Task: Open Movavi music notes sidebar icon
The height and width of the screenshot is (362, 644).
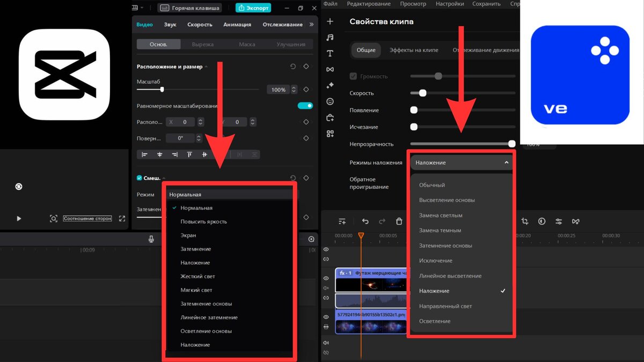Action: click(x=330, y=38)
